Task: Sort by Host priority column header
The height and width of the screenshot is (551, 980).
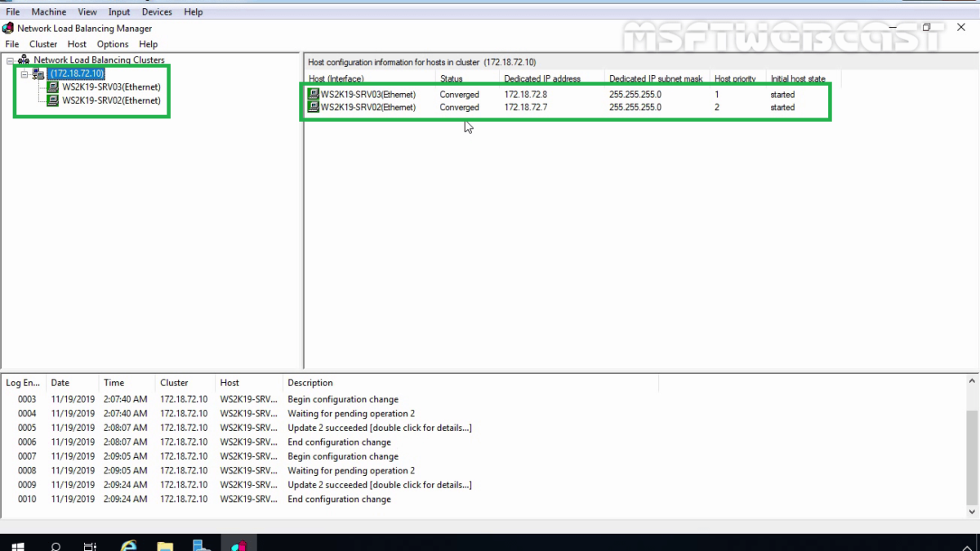Action: click(738, 79)
